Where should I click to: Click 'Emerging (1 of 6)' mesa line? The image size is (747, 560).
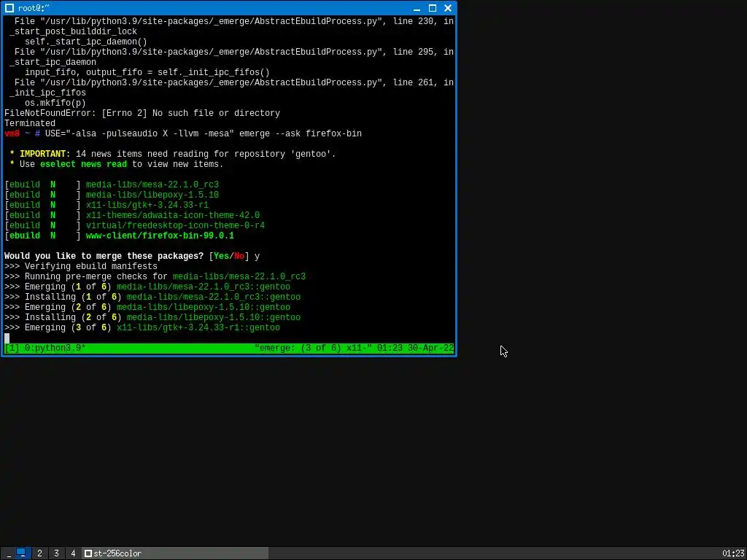tap(147, 287)
